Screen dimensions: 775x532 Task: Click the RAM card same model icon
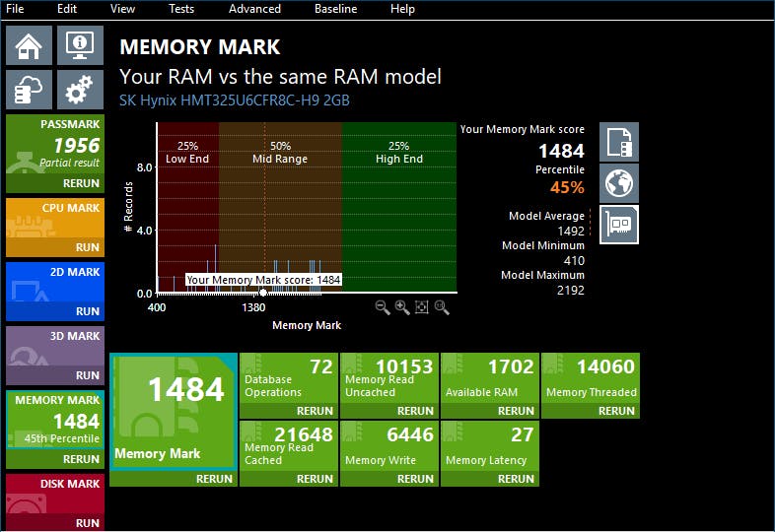619,225
